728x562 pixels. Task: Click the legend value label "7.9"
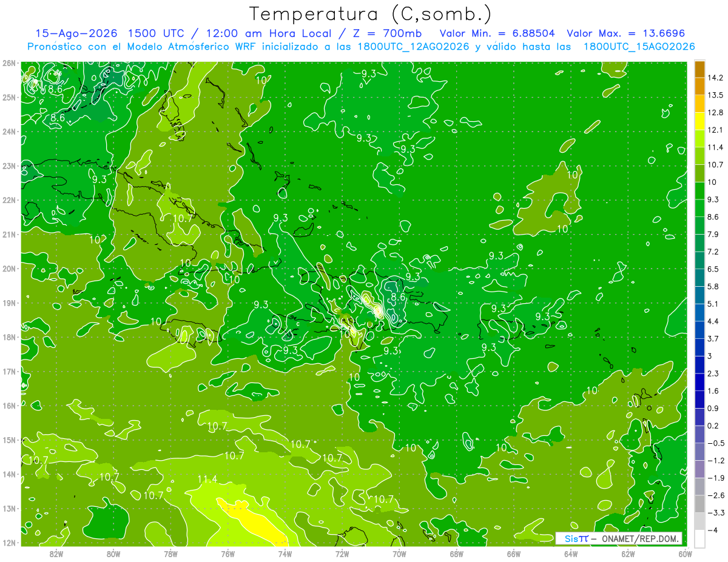click(713, 235)
